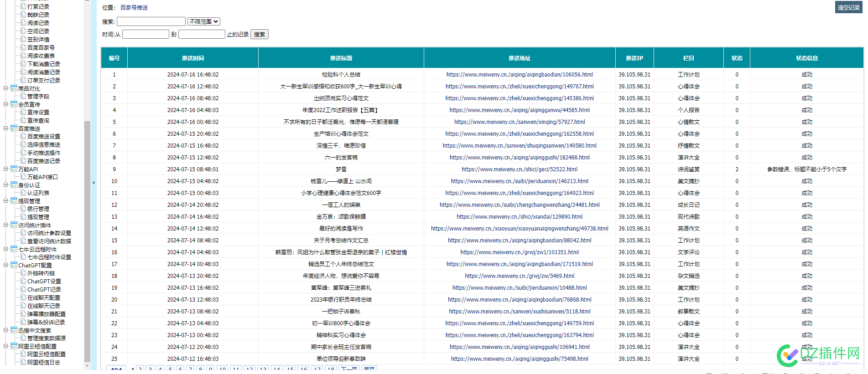Click the page icon next to 银行管理
The width and height of the screenshot is (868, 374).
point(23,209)
